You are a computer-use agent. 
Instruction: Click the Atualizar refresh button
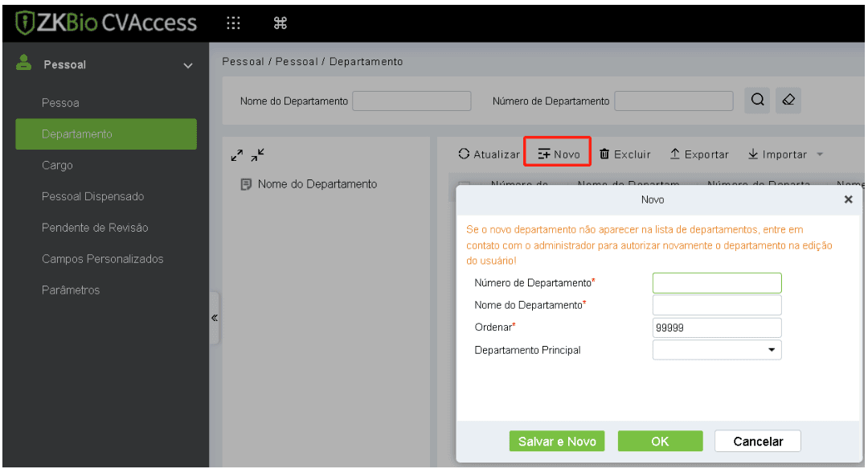(489, 154)
